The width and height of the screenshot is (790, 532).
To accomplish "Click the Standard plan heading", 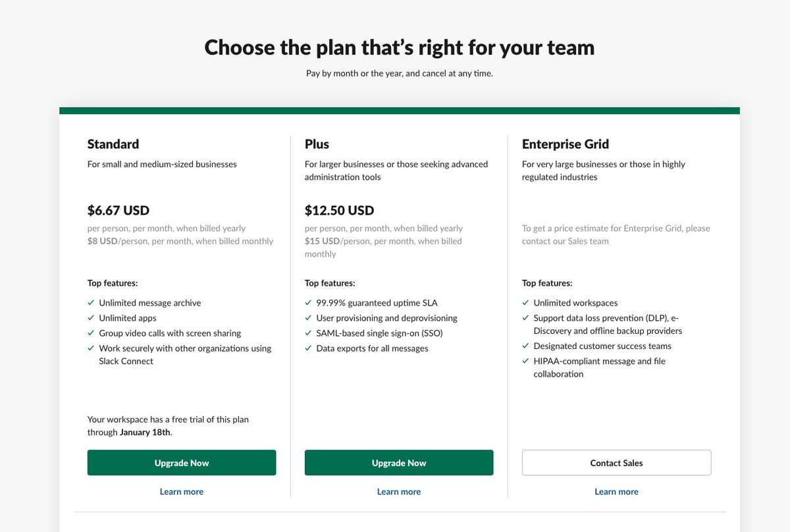I will tap(113, 144).
